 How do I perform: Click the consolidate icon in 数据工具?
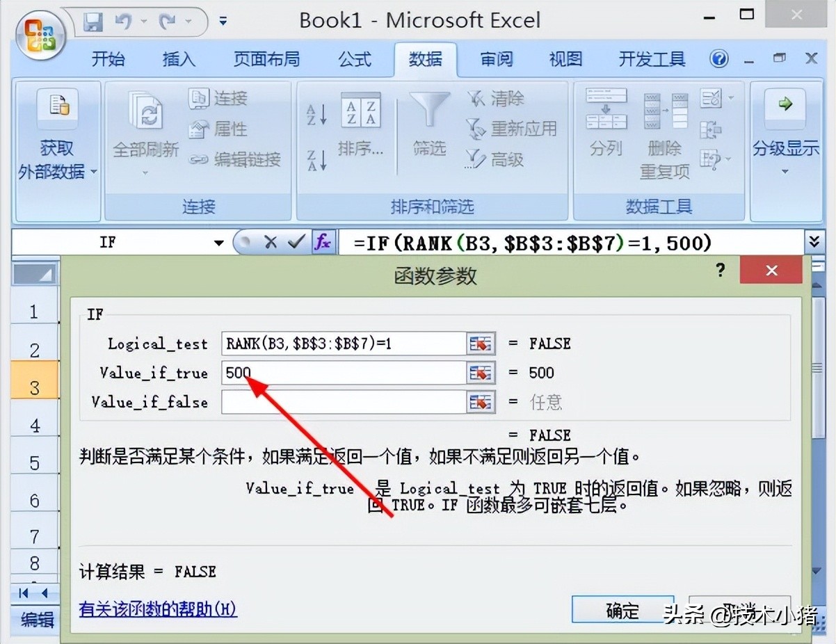coord(711,129)
